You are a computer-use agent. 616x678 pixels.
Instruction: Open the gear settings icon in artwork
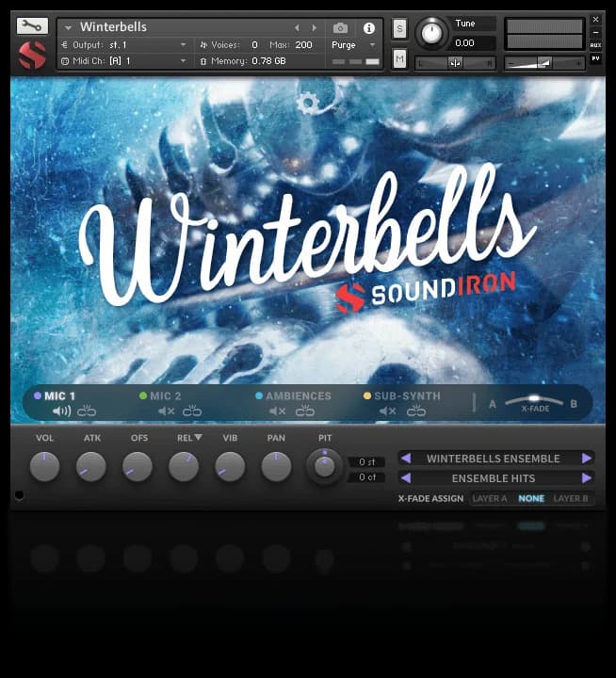[308, 103]
